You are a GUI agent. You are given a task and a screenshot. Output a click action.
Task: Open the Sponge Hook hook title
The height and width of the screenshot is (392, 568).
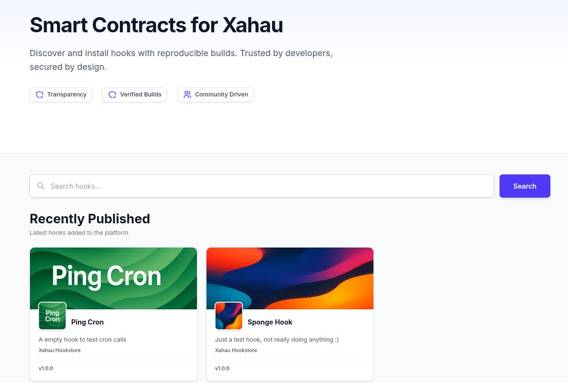tap(270, 322)
